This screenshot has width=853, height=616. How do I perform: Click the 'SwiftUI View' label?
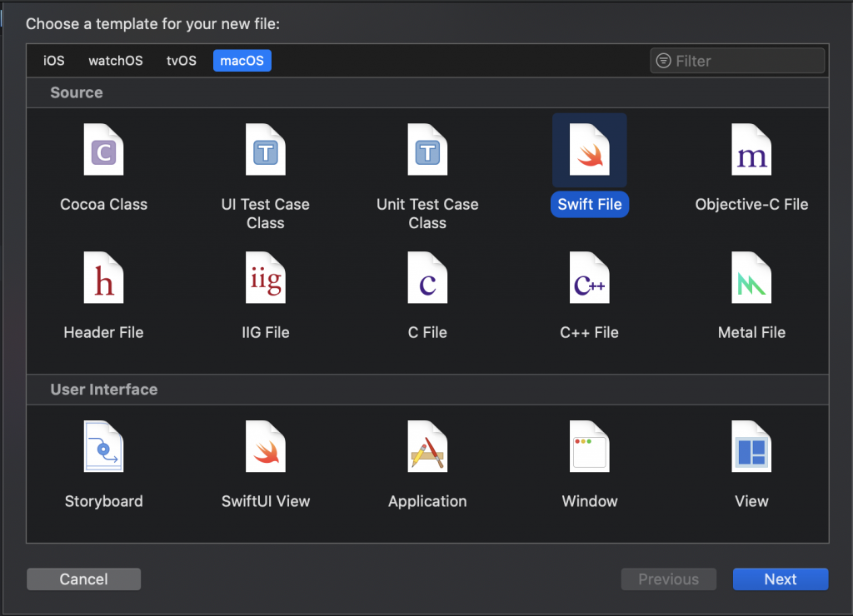(x=266, y=501)
